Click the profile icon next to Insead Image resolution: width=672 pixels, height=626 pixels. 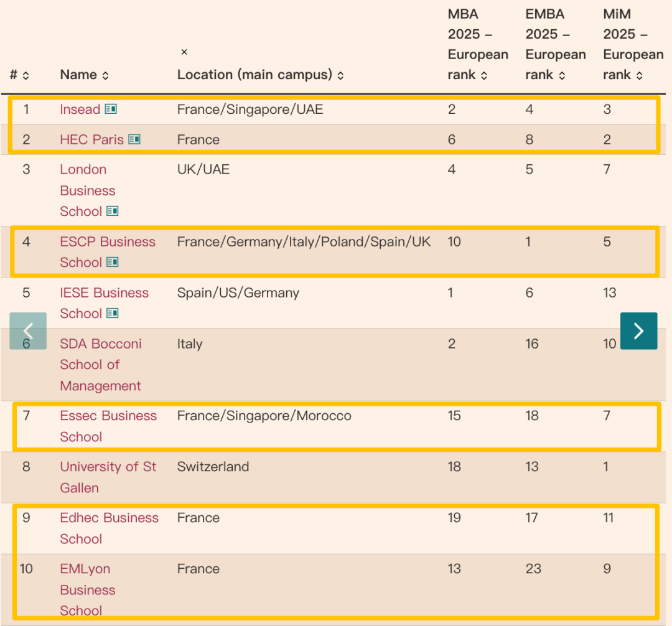(x=111, y=110)
